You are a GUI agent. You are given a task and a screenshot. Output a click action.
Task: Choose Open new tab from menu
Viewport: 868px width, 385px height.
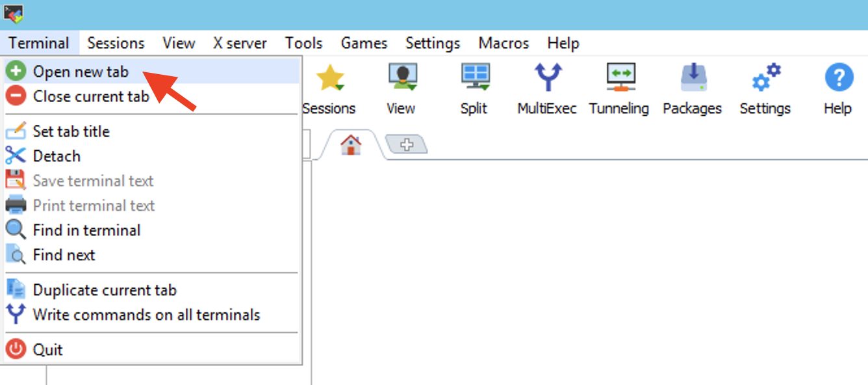(x=81, y=72)
